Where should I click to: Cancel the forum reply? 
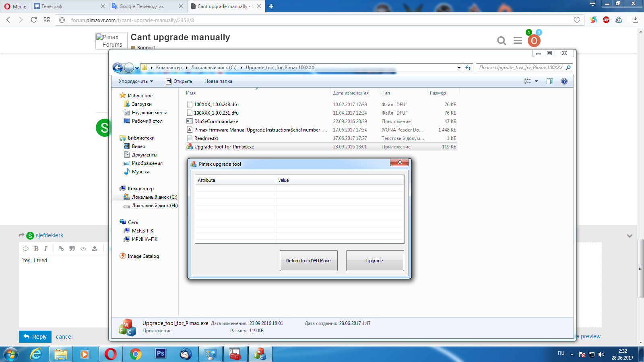click(64, 337)
